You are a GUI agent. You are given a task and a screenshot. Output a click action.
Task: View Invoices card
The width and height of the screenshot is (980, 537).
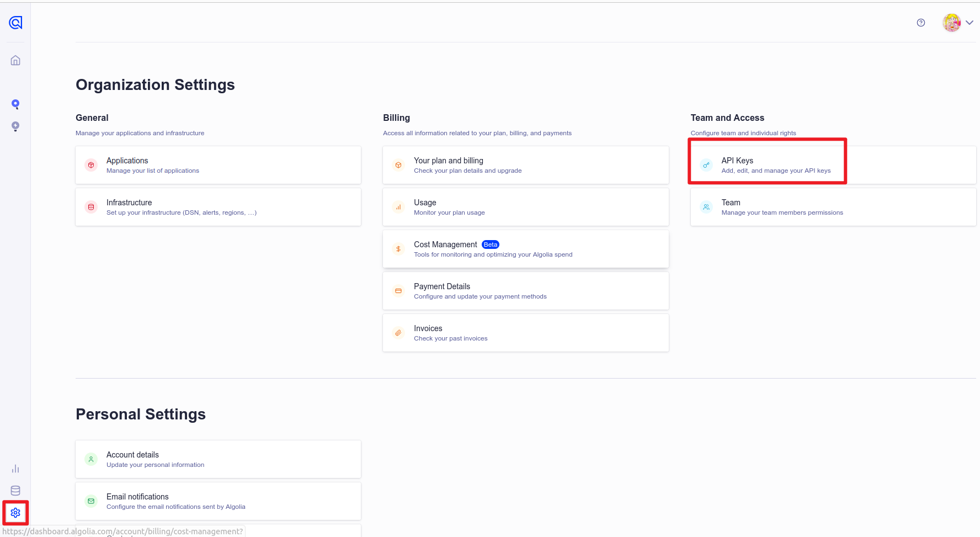(x=525, y=333)
